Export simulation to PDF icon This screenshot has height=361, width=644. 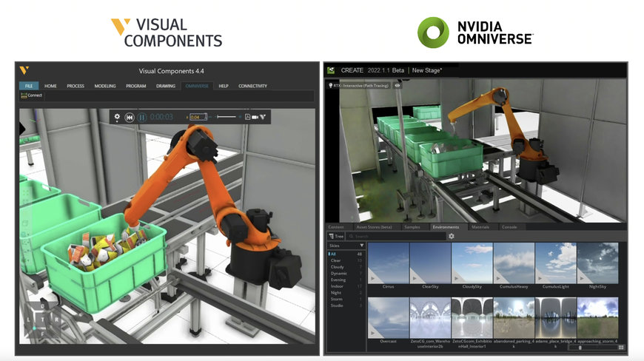coord(248,117)
